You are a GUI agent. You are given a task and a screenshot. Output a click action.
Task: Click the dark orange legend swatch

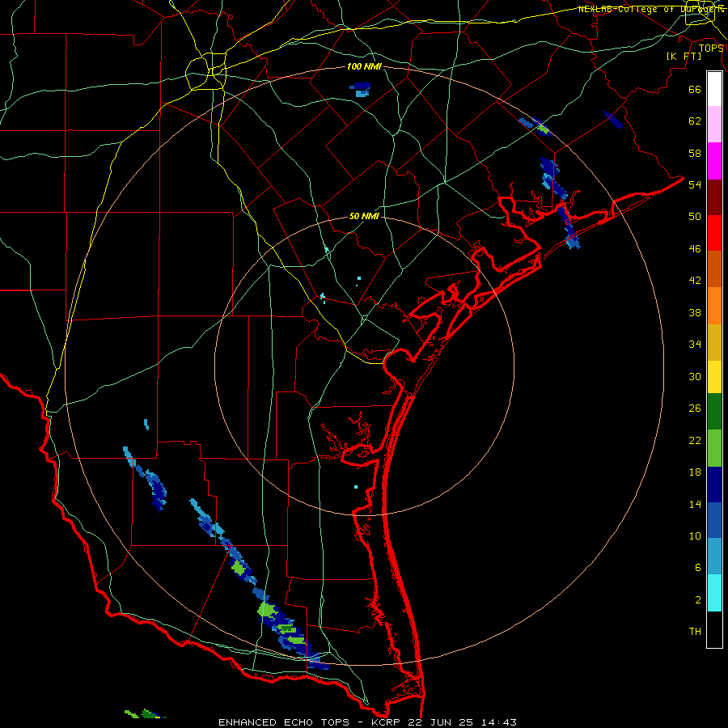[714, 269]
